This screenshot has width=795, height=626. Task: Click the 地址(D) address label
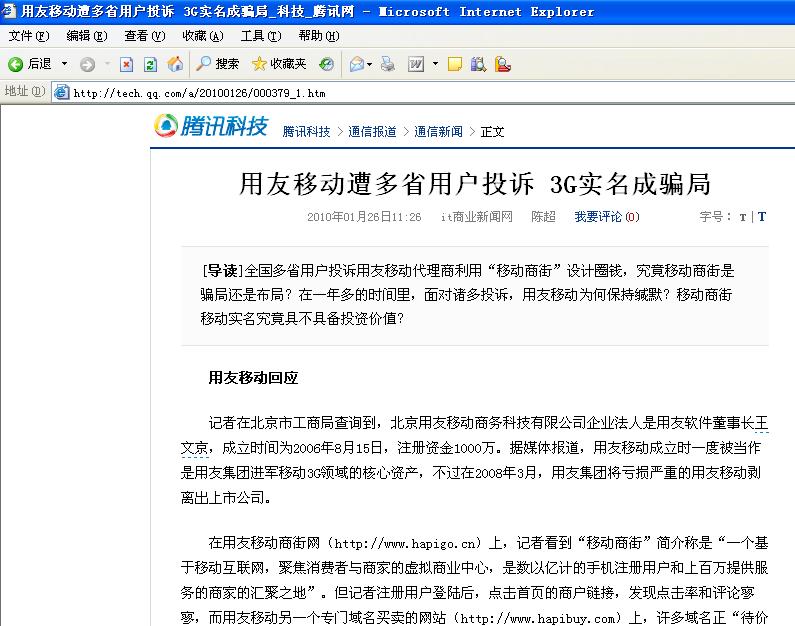click(24, 91)
